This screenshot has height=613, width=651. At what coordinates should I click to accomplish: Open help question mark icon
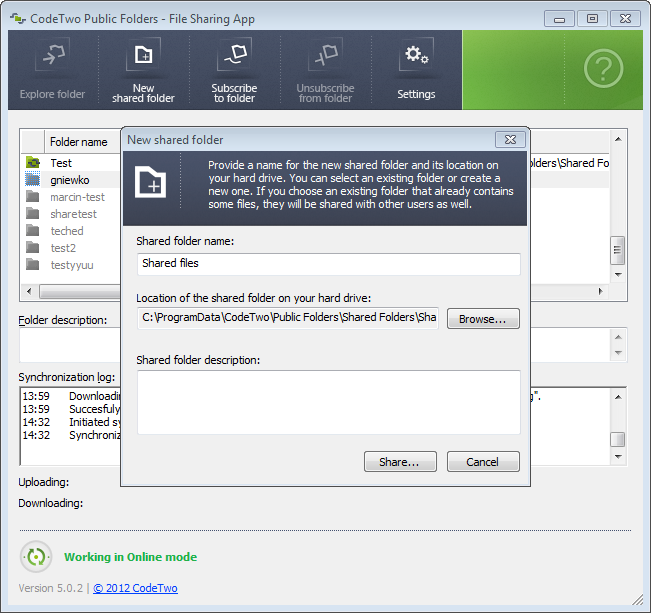point(603,69)
